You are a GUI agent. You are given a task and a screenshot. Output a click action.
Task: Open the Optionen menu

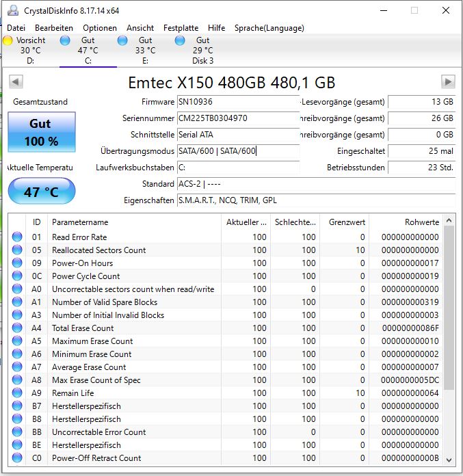tap(100, 28)
